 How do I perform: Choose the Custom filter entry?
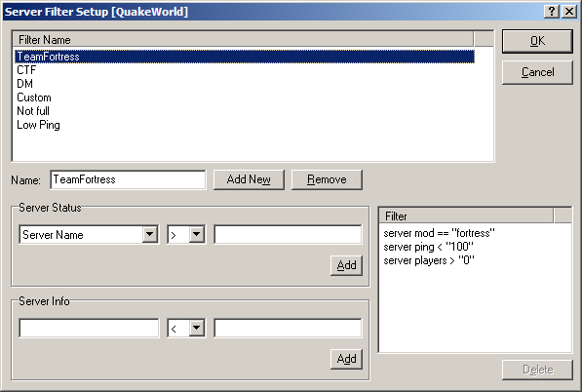click(34, 98)
